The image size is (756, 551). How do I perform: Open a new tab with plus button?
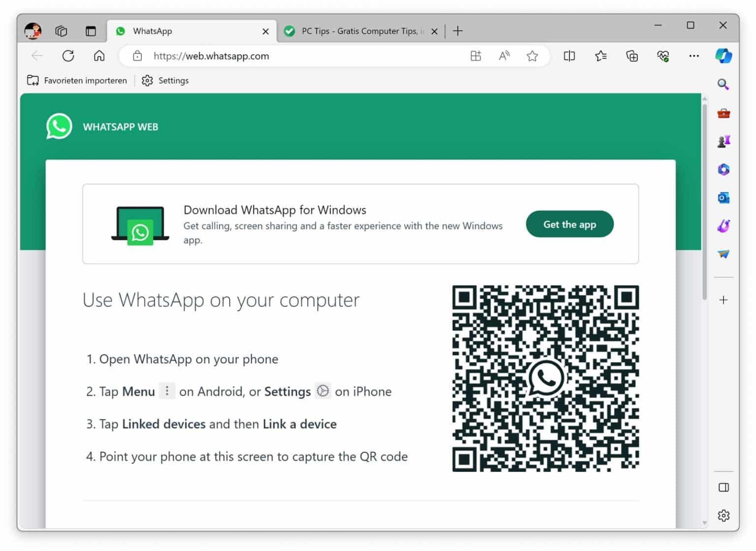point(458,31)
